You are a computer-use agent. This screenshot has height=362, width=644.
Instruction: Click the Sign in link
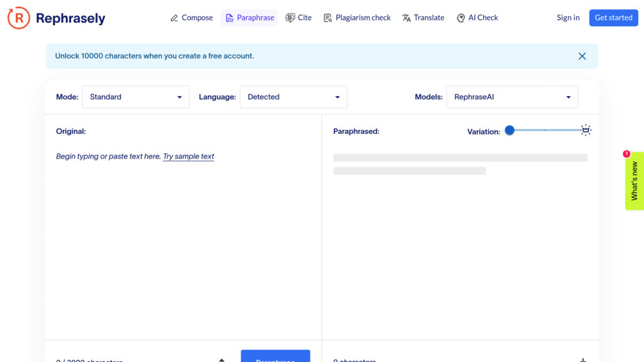[x=568, y=18]
